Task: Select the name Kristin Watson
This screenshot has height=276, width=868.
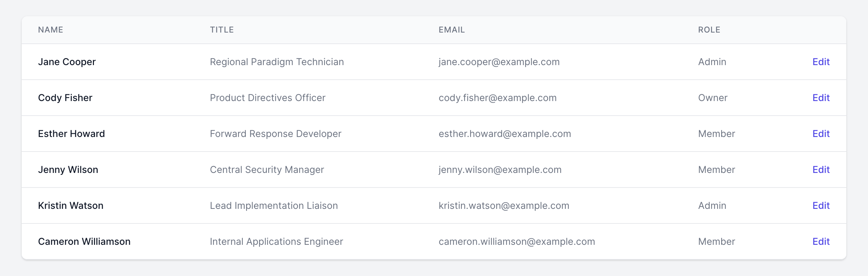Action: coord(71,205)
